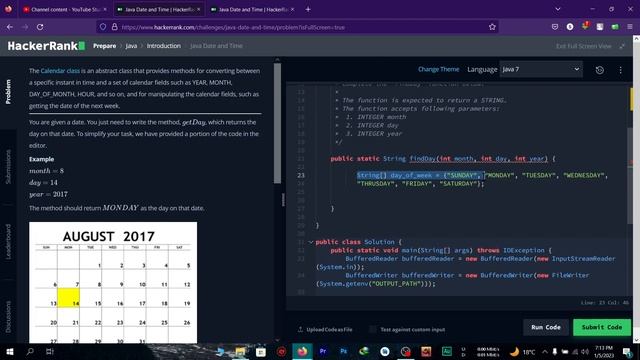Click the page vertical scrollbar up arrow
Viewport: 640px width, 360px height.
[x=636, y=38]
